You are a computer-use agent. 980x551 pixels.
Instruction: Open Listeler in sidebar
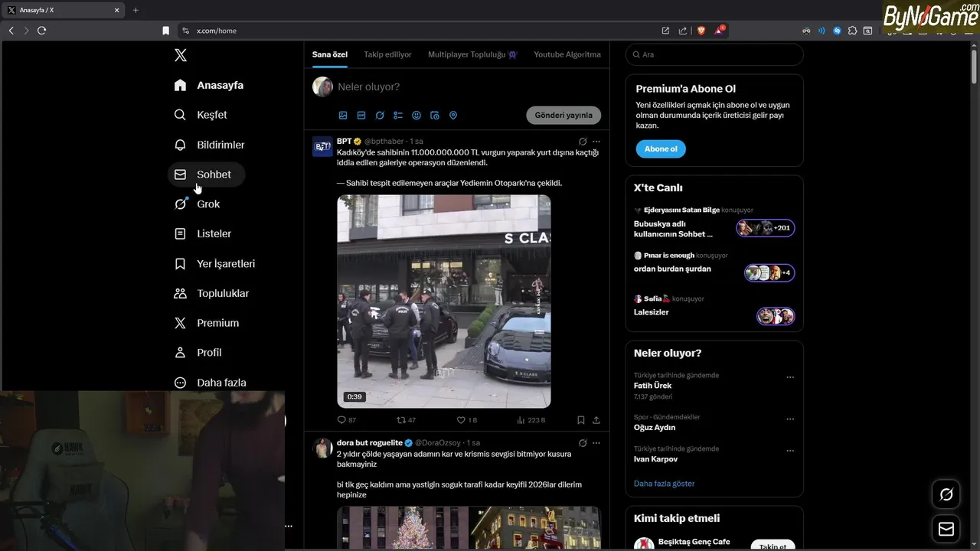pos(203,233)
